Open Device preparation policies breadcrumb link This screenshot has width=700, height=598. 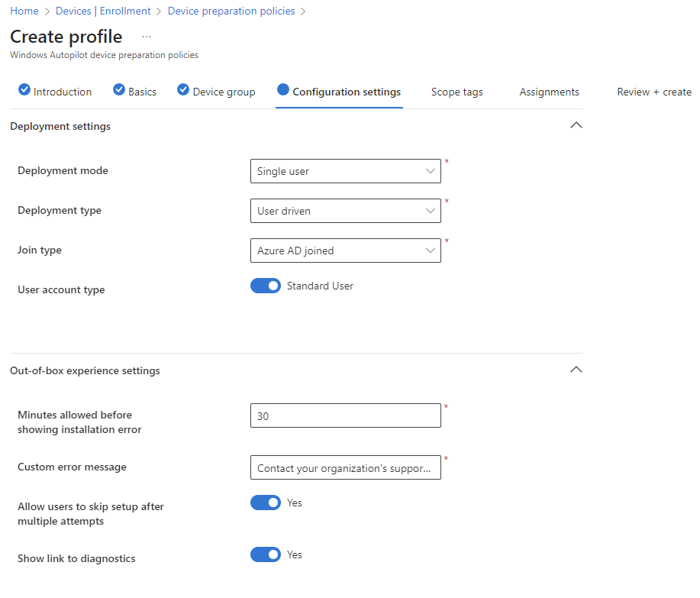231,11
